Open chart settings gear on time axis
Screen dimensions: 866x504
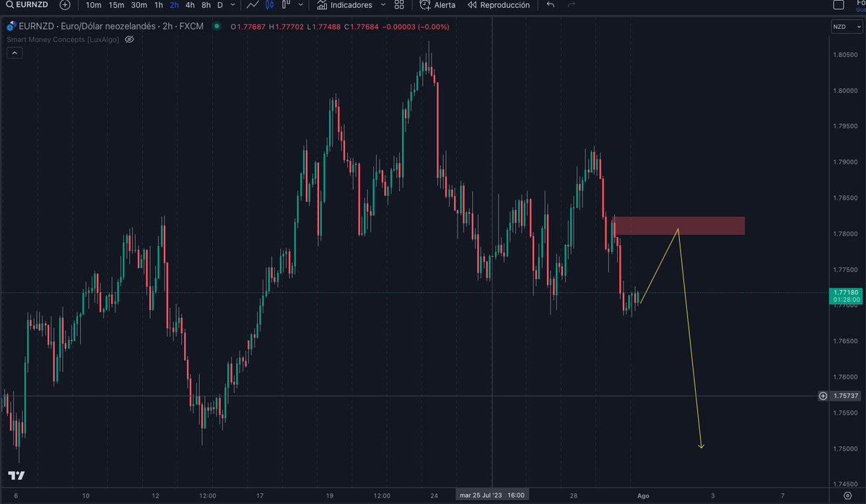pyautogui.click(x=847, y=495)
